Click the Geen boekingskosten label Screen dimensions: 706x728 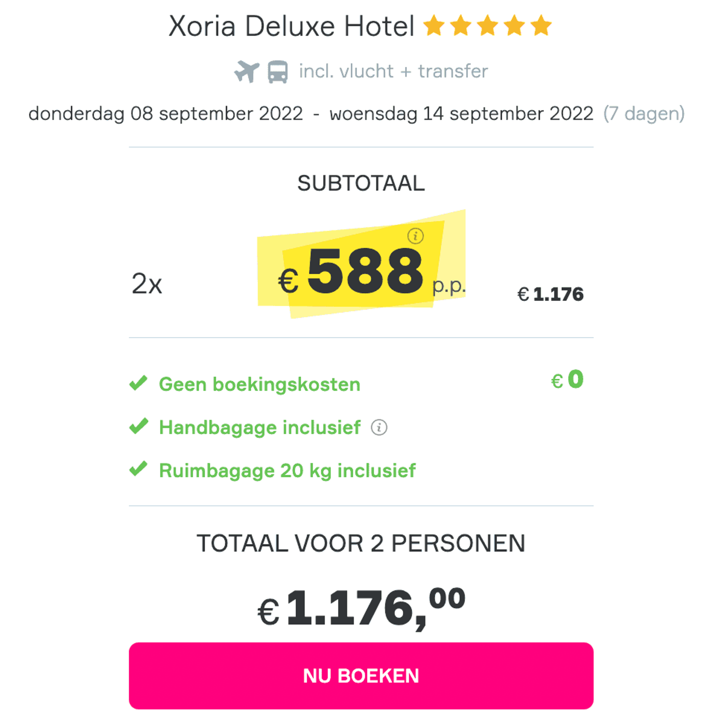(259, 384)
